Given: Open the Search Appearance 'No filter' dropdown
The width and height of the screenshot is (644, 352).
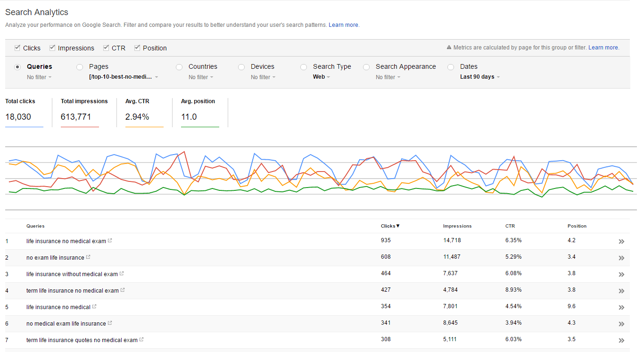Looking at the screenshot, I should point(388,77).
